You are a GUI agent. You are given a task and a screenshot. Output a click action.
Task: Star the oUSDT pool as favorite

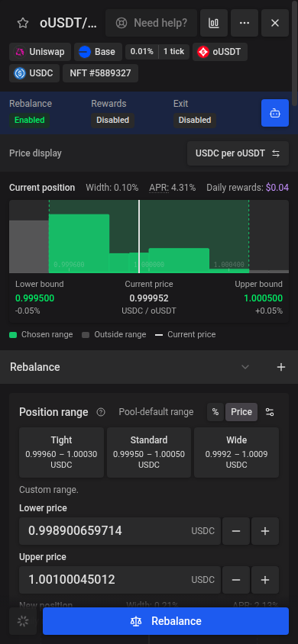23,23
